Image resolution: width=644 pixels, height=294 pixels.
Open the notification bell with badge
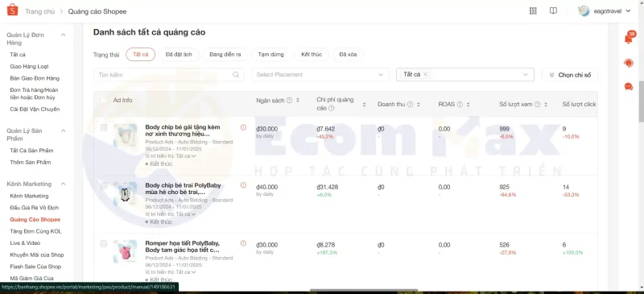pyautogui.click(x=629, y=38)
